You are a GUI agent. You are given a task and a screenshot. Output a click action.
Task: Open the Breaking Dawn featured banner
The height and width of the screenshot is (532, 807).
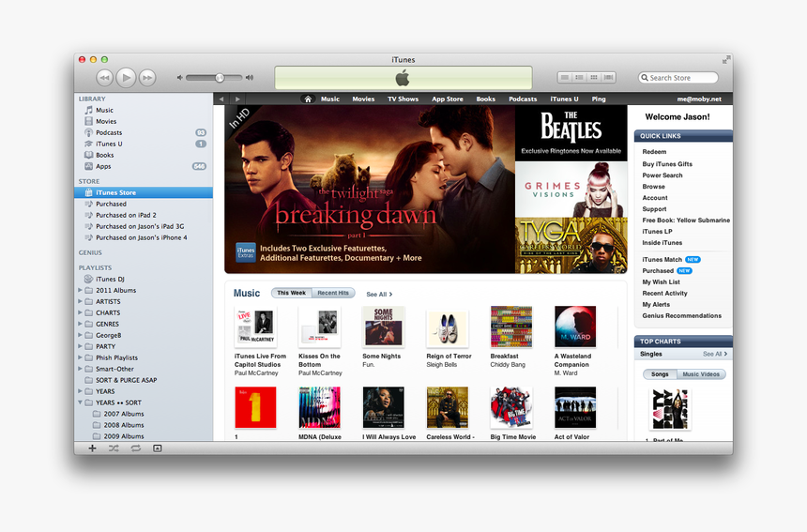[x=370, y=190]
